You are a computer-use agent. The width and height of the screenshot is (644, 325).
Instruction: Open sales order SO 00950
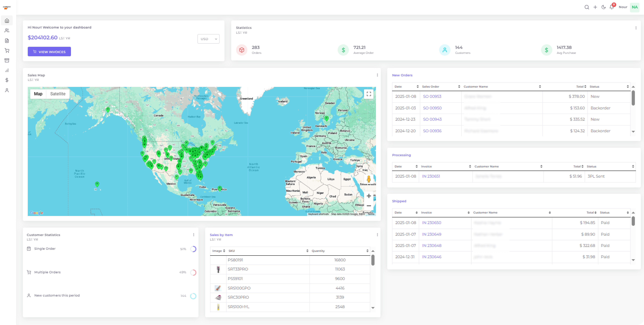[432, 108]
